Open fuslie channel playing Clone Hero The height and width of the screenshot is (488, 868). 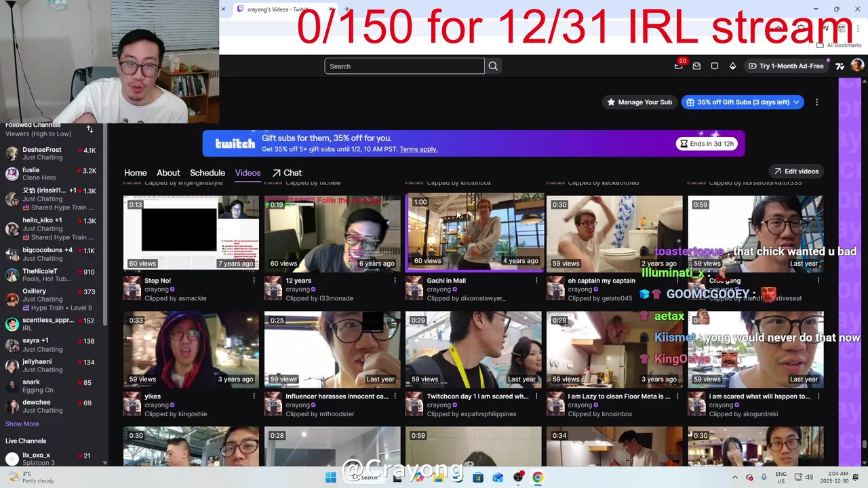coord(52,174)
